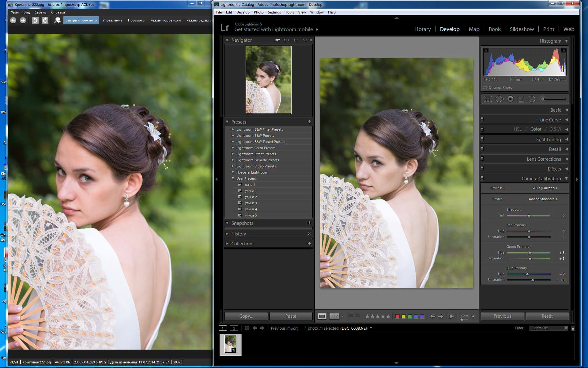
Task: Set a five-star rating
Action: [x=388, y=316]
